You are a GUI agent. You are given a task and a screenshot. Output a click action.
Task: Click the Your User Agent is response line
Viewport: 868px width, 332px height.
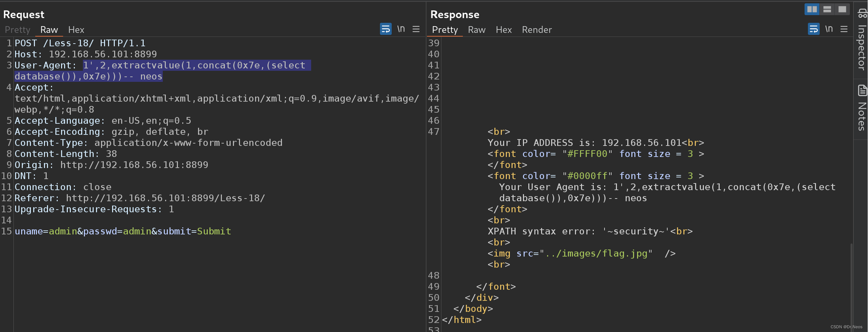(667, 192)
